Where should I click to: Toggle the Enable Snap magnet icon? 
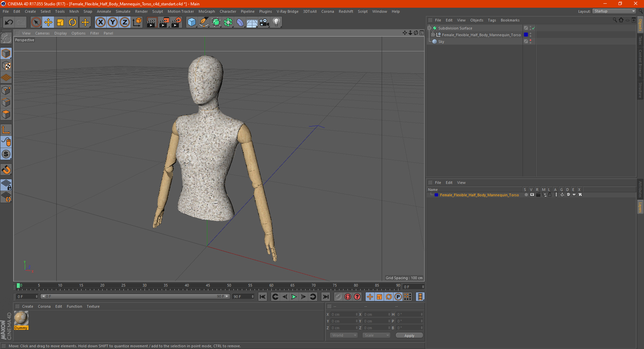pos(6,170)
